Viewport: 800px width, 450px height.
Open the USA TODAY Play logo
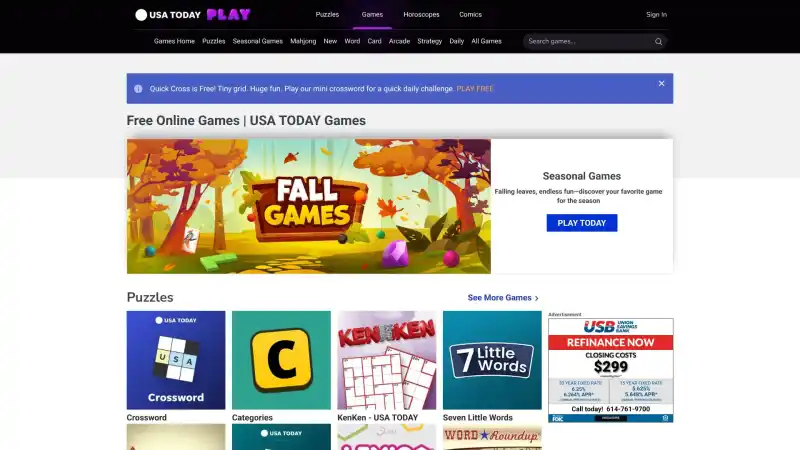pos(193,14)
